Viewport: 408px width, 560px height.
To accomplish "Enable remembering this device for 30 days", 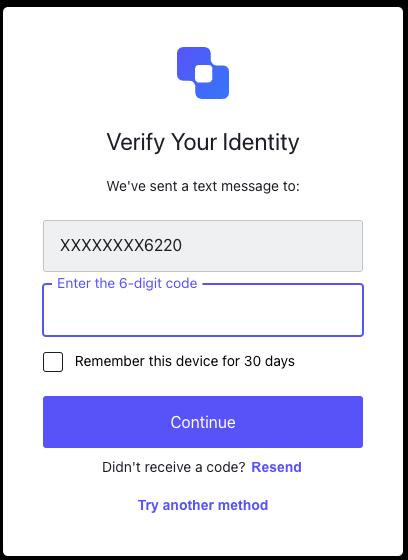I will [53, 362].
